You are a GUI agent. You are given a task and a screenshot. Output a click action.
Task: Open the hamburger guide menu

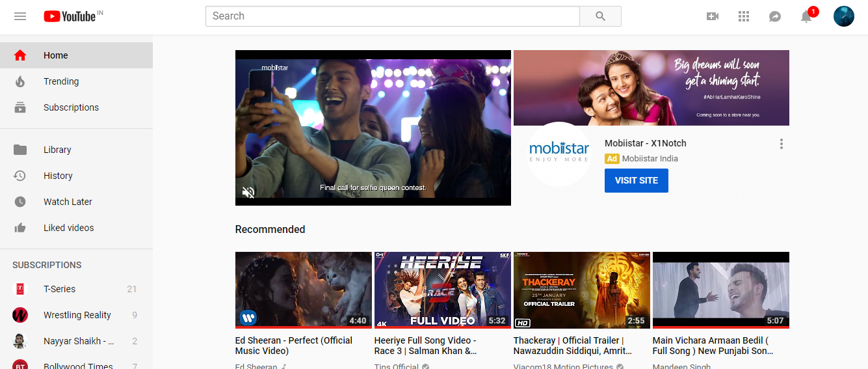click(x=20, y=16)
